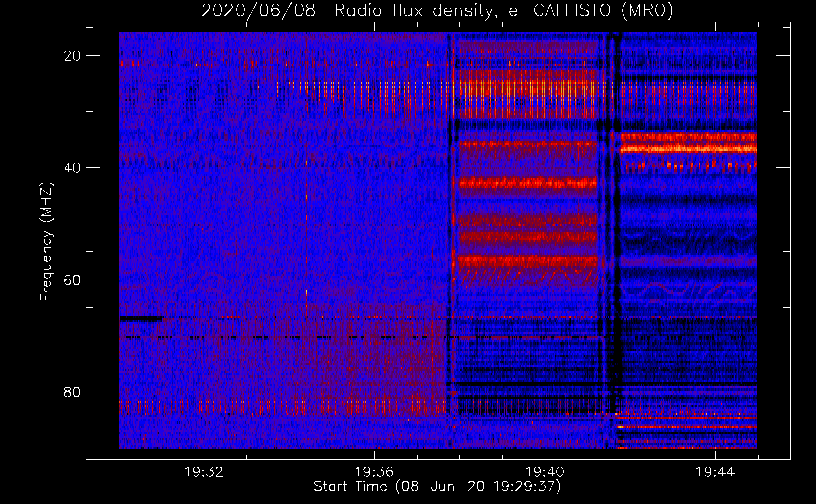Click the date '2020/06/08' in the title

click(259, 10)
